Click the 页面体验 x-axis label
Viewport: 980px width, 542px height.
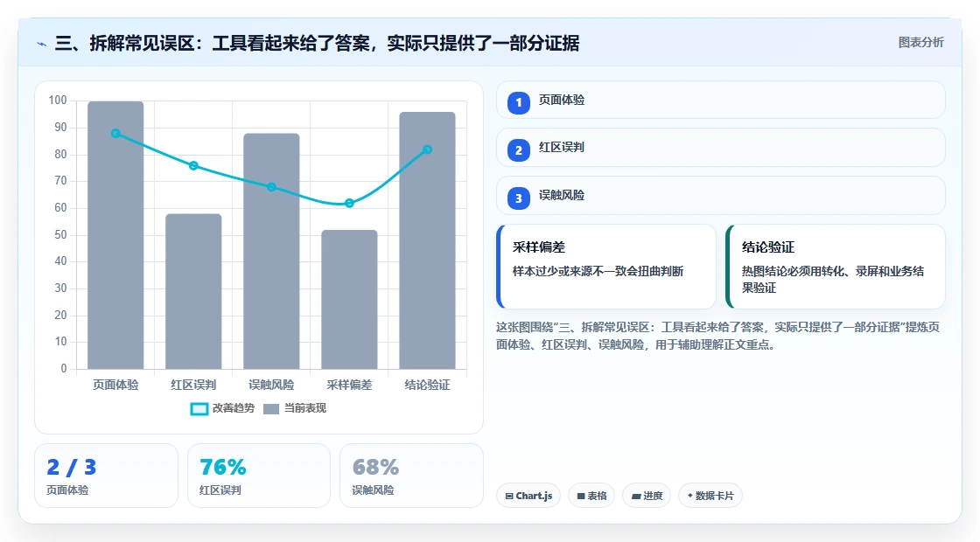pyautogui.click(x=115, y=386)
